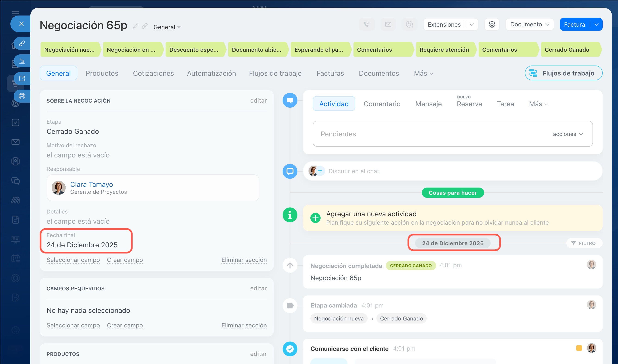Click the FILTRO button in timeline
This screenshot has width=618, height=364.
[584, 243]
